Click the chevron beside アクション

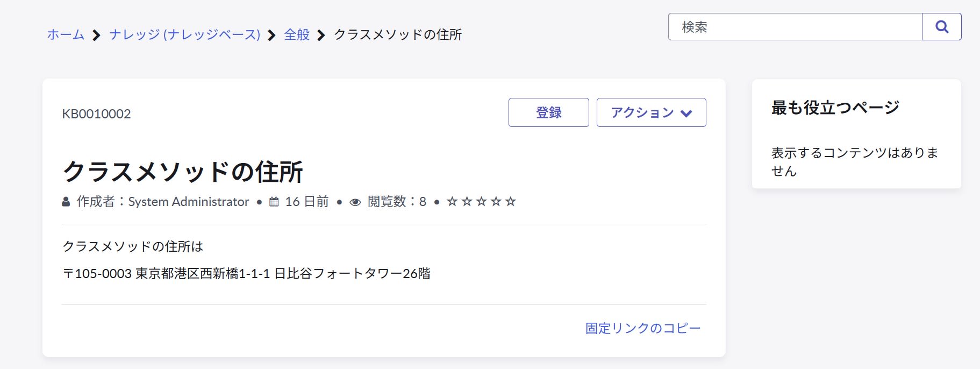pyautogui.click(x=686, y=113)
